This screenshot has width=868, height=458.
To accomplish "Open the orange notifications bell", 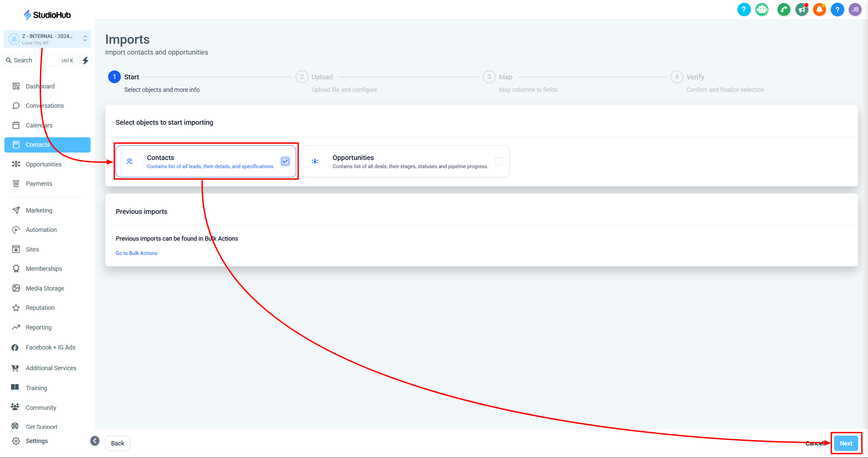I will click(819, 9).
